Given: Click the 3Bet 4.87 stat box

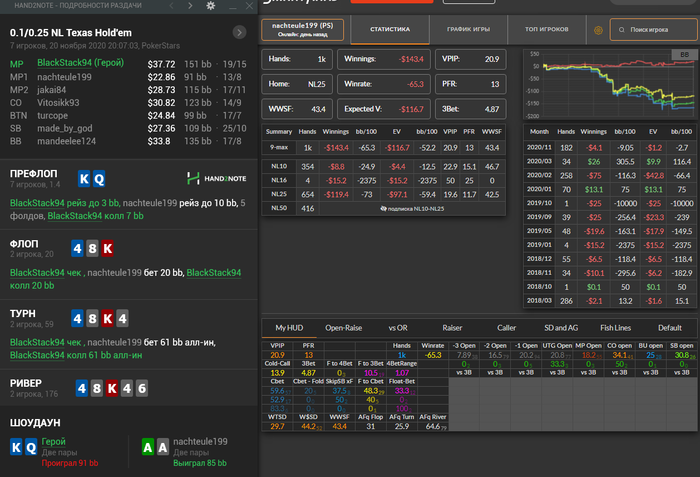Looking at the screenshot, I should click(x=471, y=109).
